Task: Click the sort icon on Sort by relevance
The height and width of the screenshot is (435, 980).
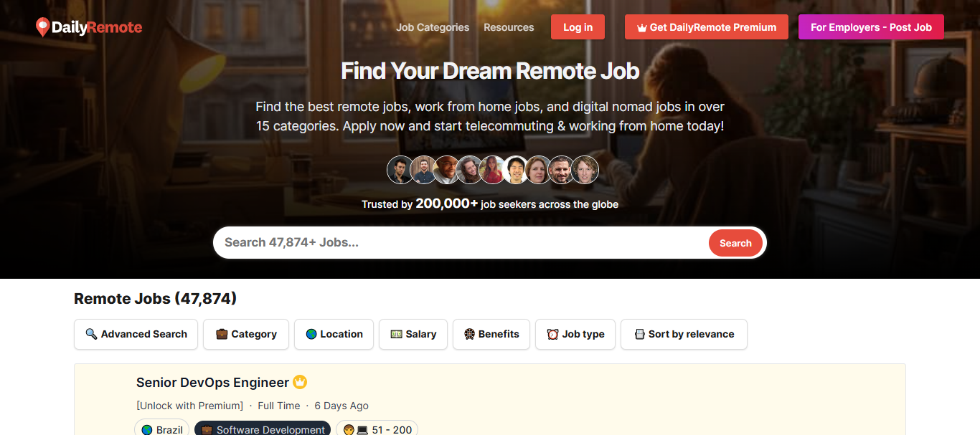Action: 639,334
